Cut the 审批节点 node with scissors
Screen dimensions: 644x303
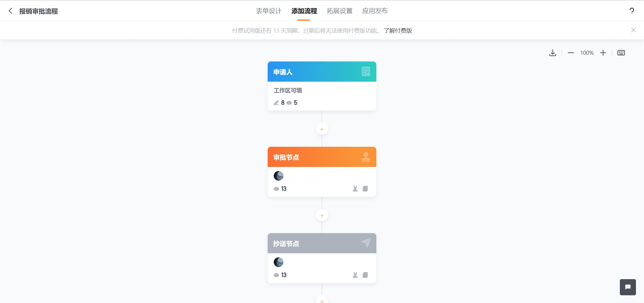click(x=355, y=189)
